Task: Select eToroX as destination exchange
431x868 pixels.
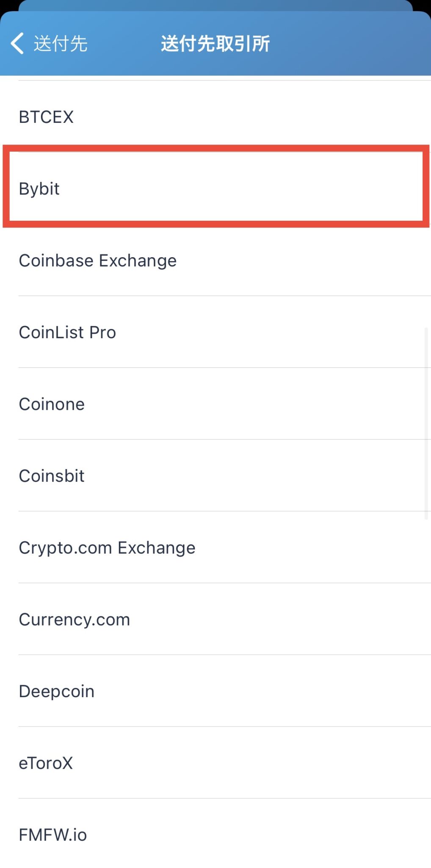Action: 46,762
